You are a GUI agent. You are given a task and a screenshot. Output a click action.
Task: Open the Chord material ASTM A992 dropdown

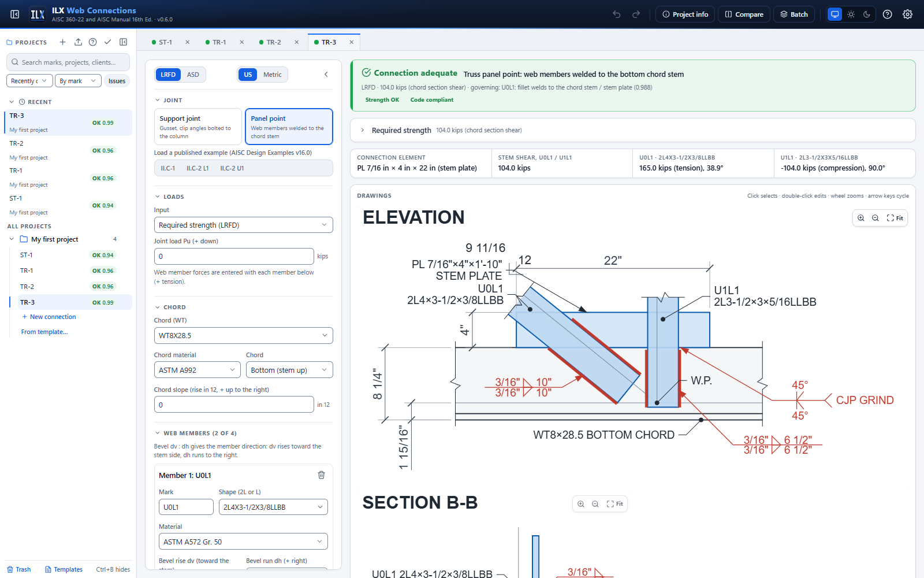(x=198, y=370)
